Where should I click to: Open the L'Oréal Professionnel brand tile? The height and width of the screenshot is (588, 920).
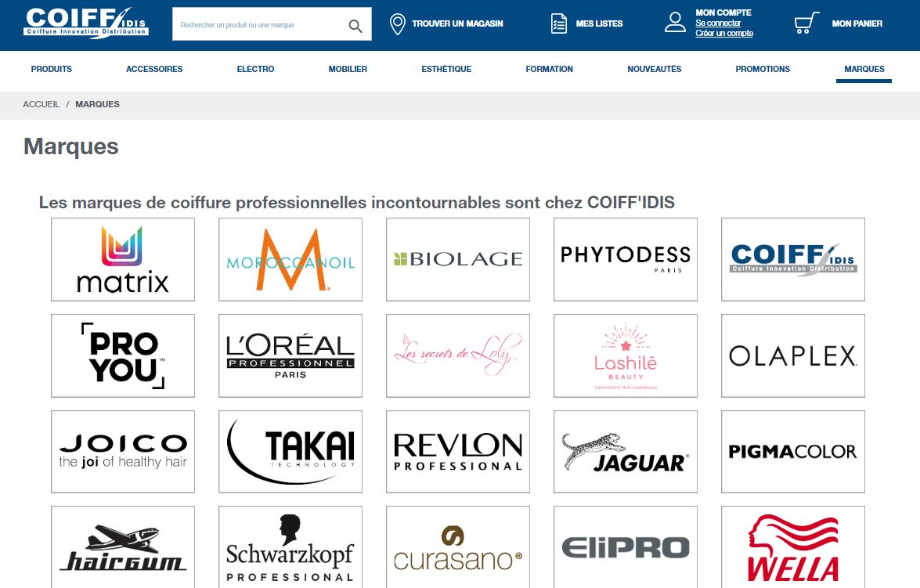pos(290,355)
